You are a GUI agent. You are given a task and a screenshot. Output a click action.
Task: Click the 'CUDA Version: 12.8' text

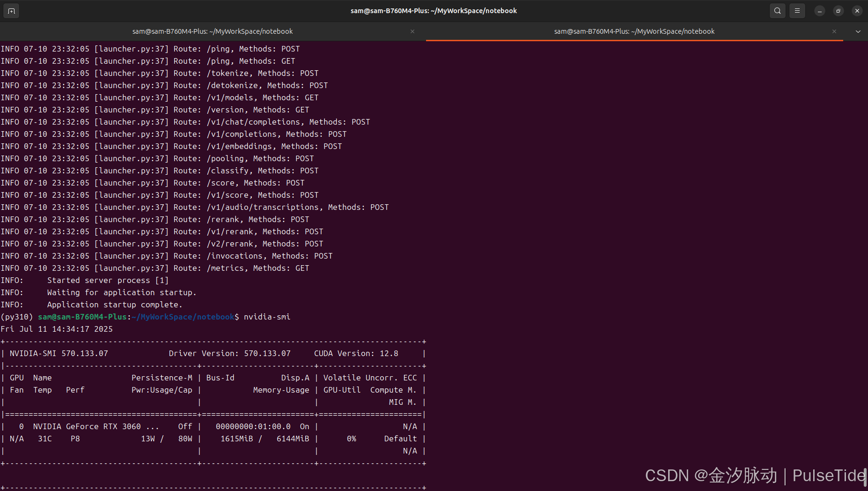tap(356, 353)
